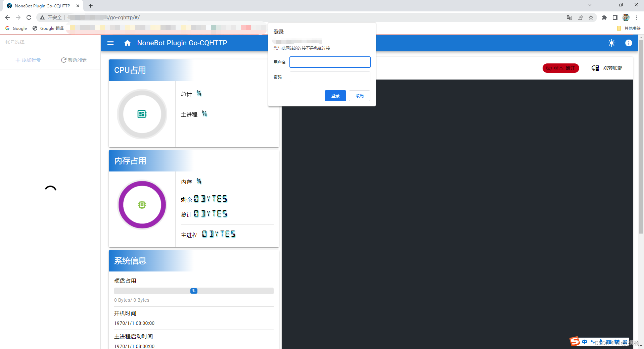Click the red 状态 断开 status chip
This screenshot has height=349, width=644.
560,68
